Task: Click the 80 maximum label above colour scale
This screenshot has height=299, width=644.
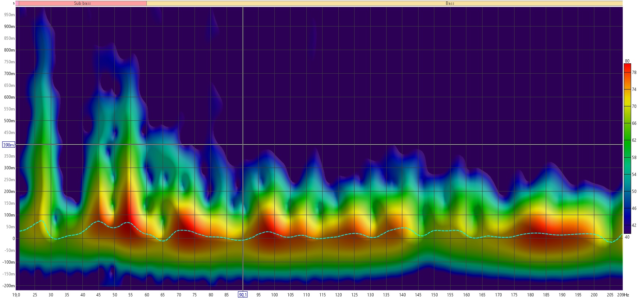Action: 627,61
